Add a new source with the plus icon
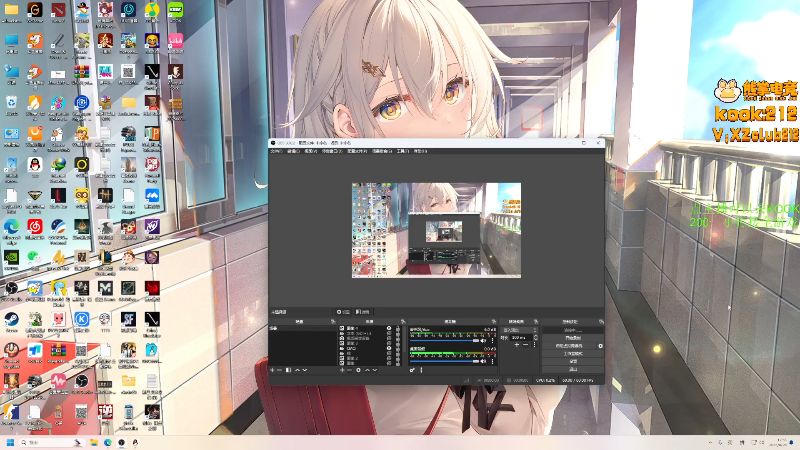This screenshot has width=800, height=450. [x=342, y=370]
